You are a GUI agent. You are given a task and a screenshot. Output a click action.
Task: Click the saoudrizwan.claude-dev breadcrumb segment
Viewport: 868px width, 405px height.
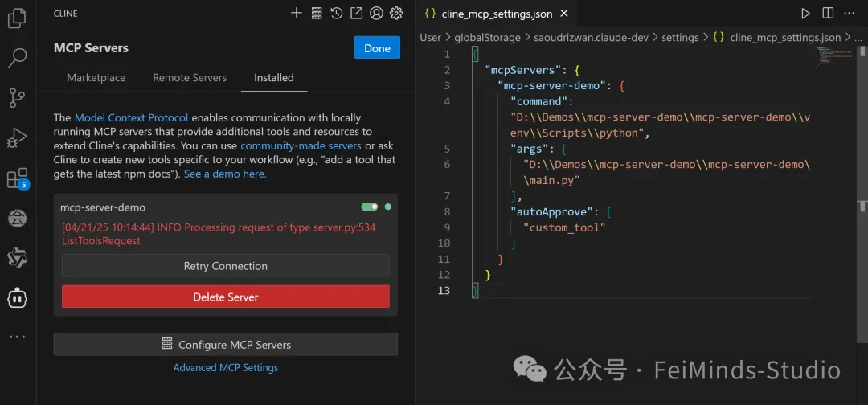tap(592, 38)
